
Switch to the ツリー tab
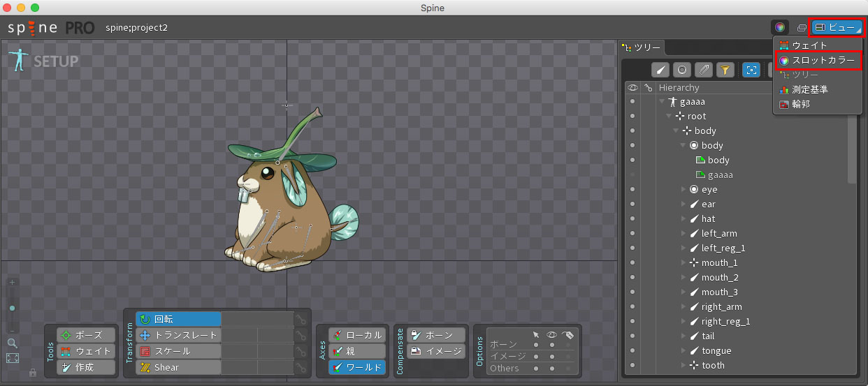[641, 47]
